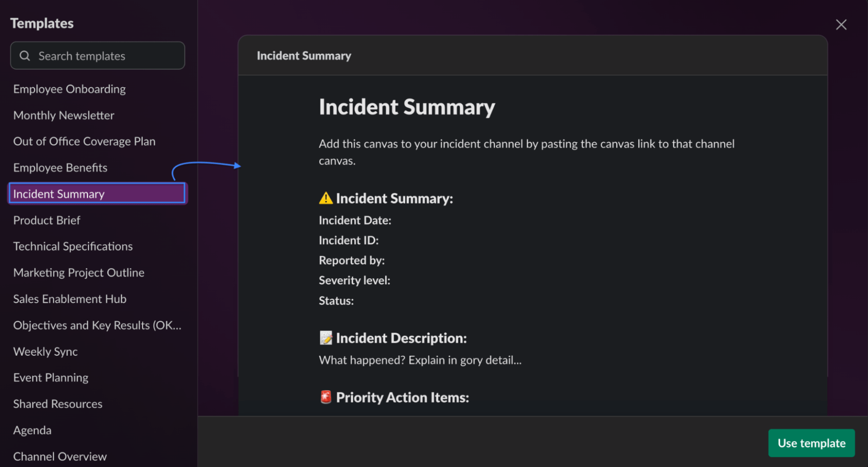This screenshot has width=868, height=467.
Task: Open the Monthly Newsletter template
Action: tap(64, 115)
